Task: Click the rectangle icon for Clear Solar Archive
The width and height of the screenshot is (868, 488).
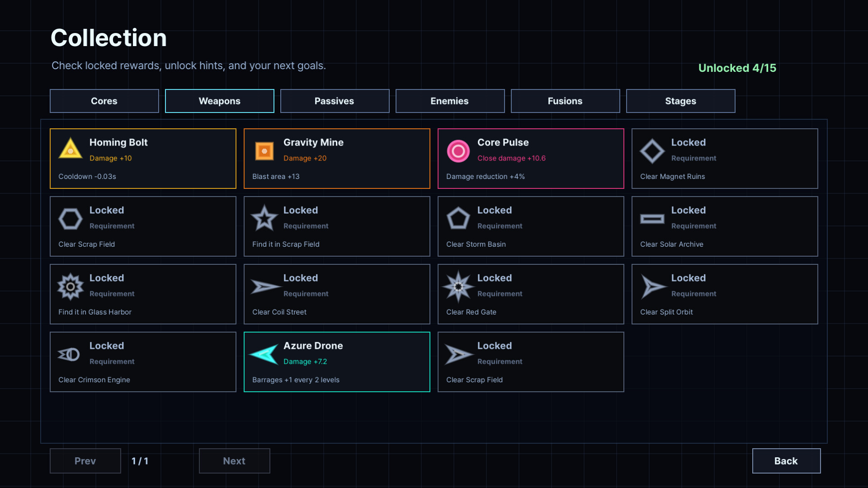Action: point(652,219)
